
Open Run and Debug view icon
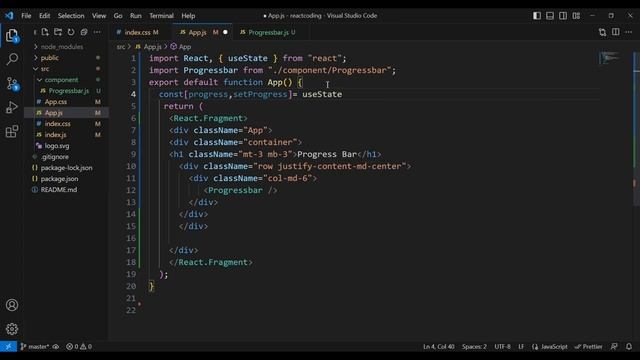(x=12, y=107)
